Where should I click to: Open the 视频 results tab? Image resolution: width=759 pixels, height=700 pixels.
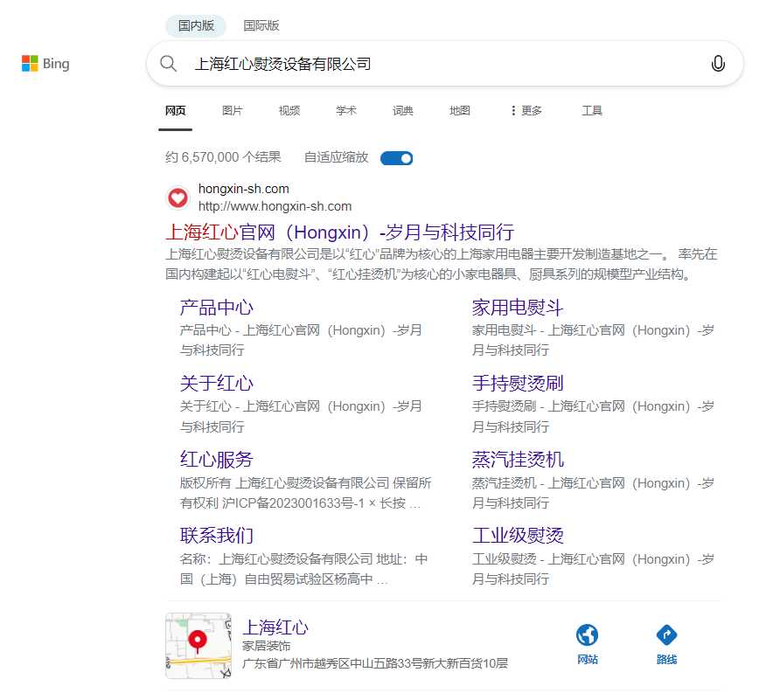[x=289, y=111]
